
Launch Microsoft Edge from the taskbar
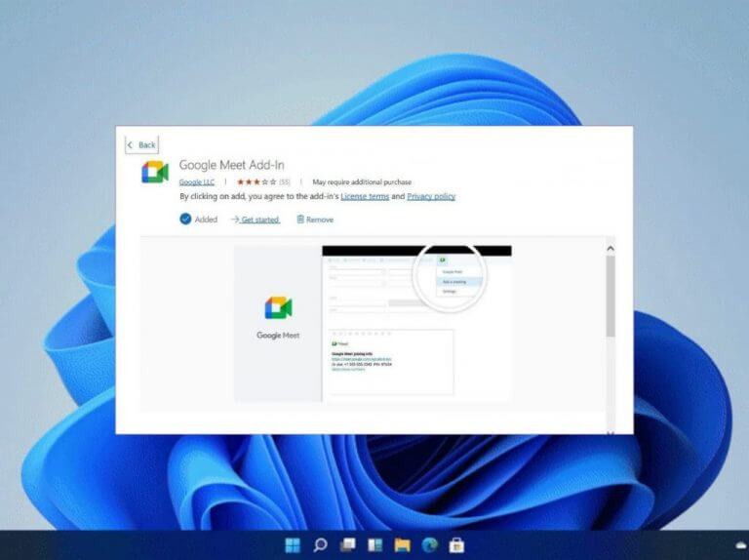coord(429,544)
